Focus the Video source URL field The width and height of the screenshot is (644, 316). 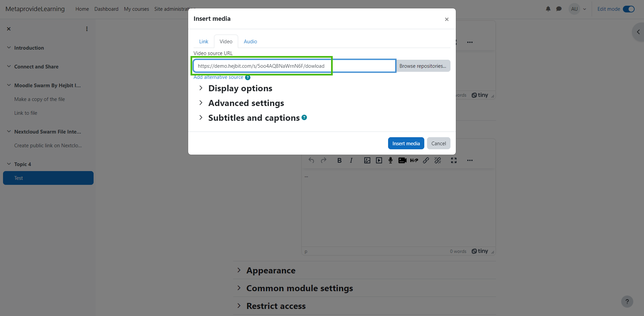coord(294,66)
